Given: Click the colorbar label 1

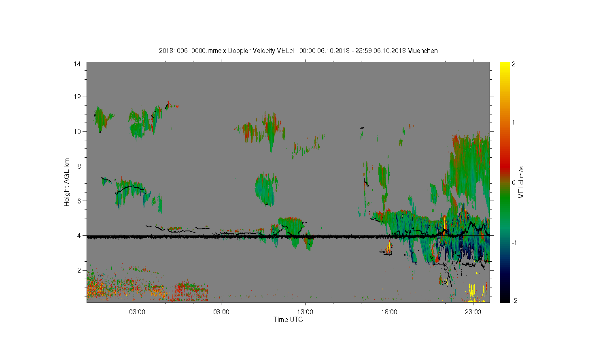Looking at the screenshot, I should click(x=514, y=123).
